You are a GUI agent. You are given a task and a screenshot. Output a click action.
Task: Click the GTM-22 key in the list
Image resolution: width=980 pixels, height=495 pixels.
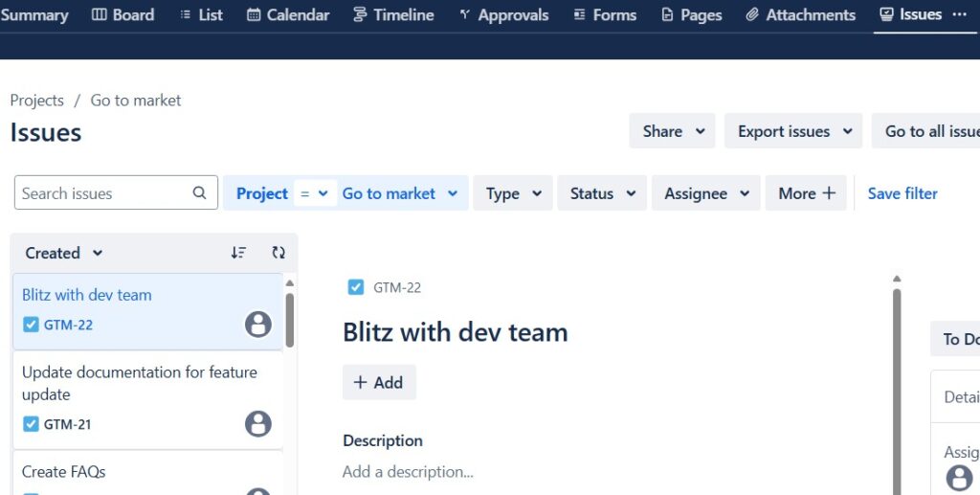coord(68,325)
